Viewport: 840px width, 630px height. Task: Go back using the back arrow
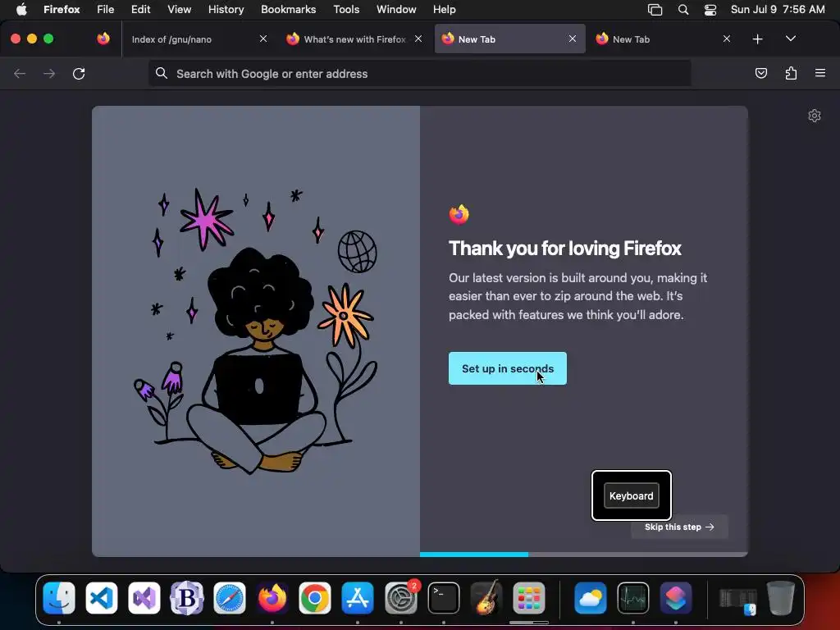pos(20,73)
